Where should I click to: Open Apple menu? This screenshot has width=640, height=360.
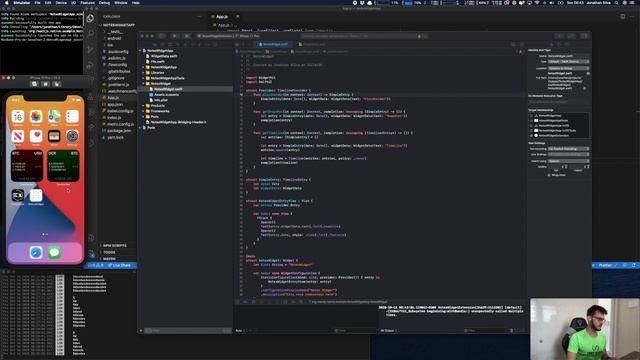coord(7,2)
